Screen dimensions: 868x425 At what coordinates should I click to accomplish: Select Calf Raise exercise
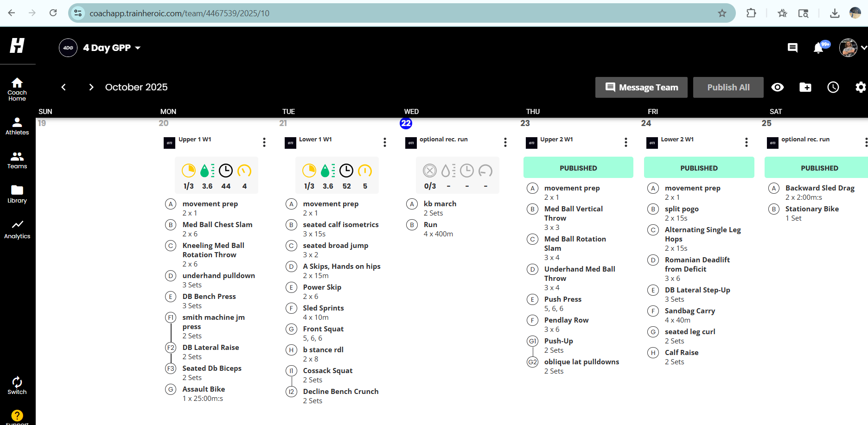[682, 353]
